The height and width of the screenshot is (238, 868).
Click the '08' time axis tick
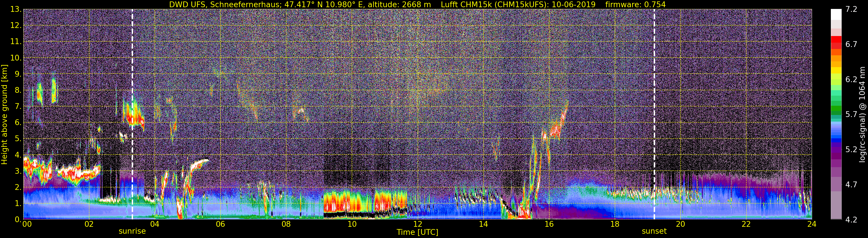coord(286,224)
